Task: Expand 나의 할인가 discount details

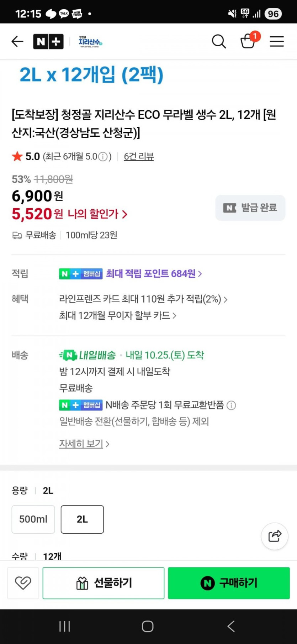Action: (97, 214)
